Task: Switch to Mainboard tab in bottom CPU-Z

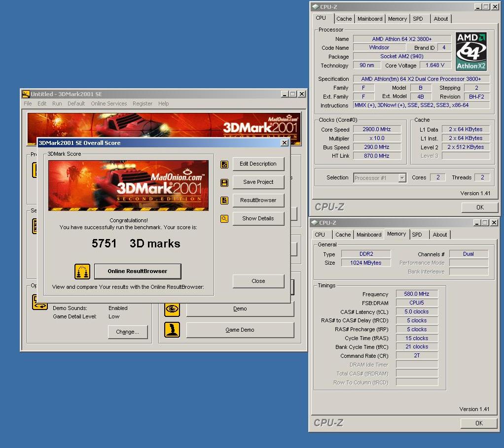Action: pos(369,235)
